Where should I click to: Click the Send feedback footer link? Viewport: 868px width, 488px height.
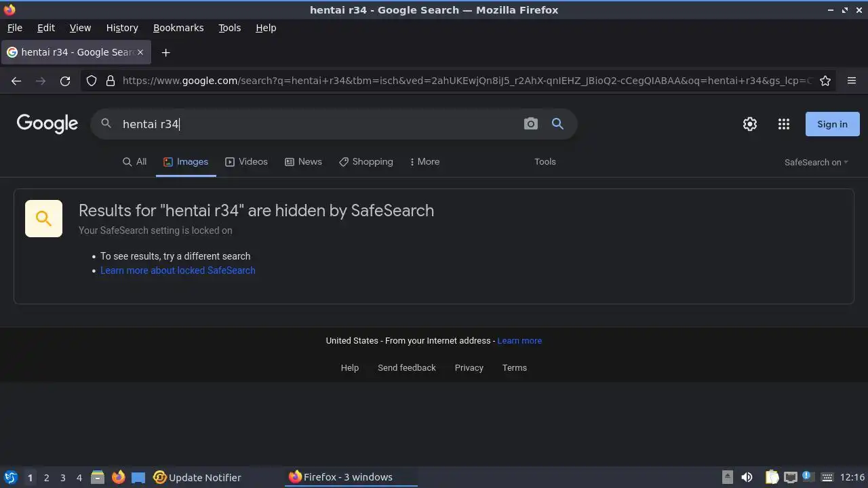tap(407, 368)
